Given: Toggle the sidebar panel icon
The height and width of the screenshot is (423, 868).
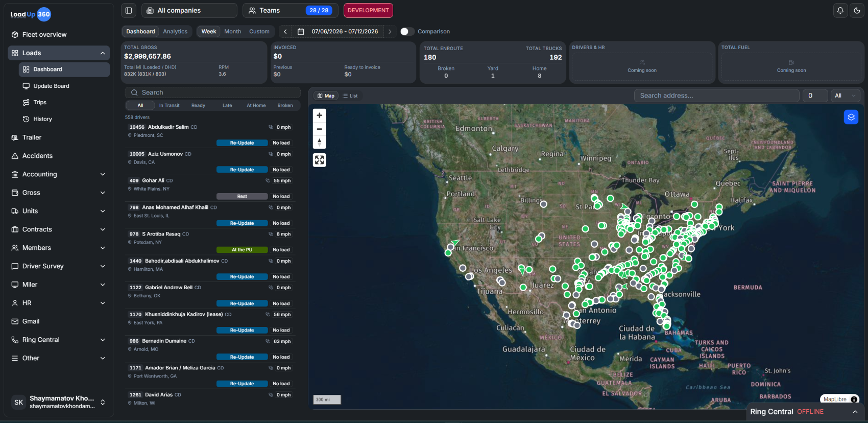Looking at the screenshot, I should [x=129, y=10].
